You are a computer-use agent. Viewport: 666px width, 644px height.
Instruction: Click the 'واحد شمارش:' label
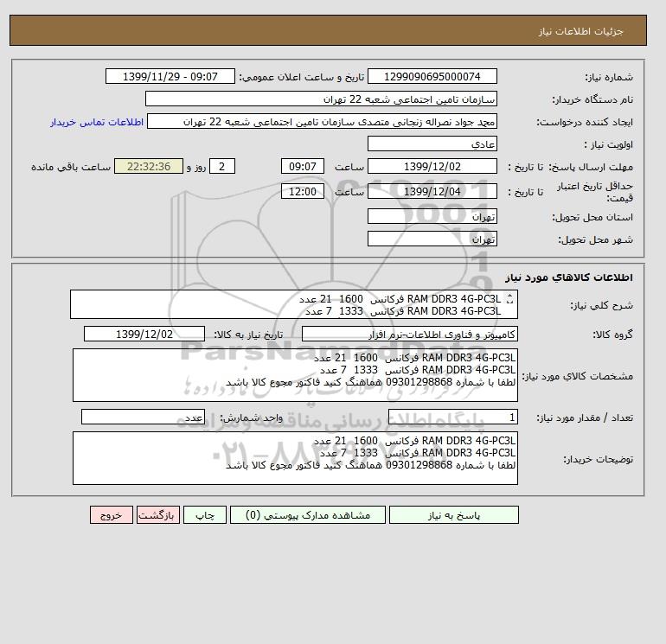(251, 418)
